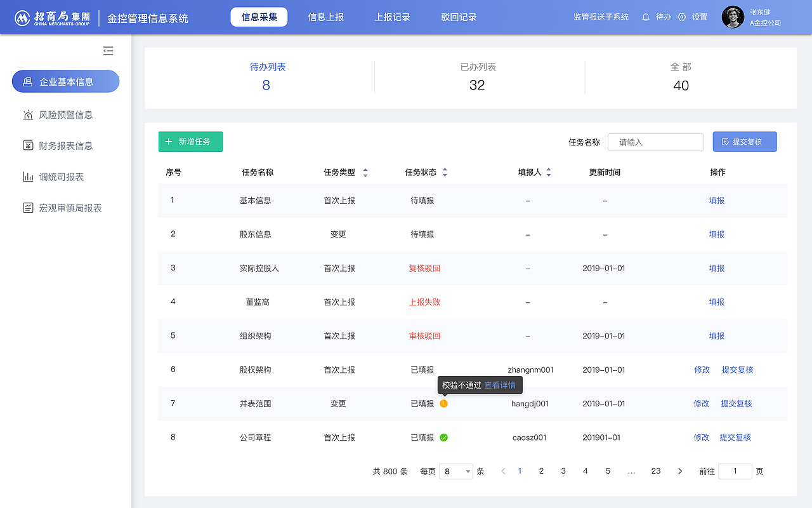This screenshot has height=508, width=812.
Task: Click the 新增任务 button
Action: pyautogui.click(x=190, y=142)
